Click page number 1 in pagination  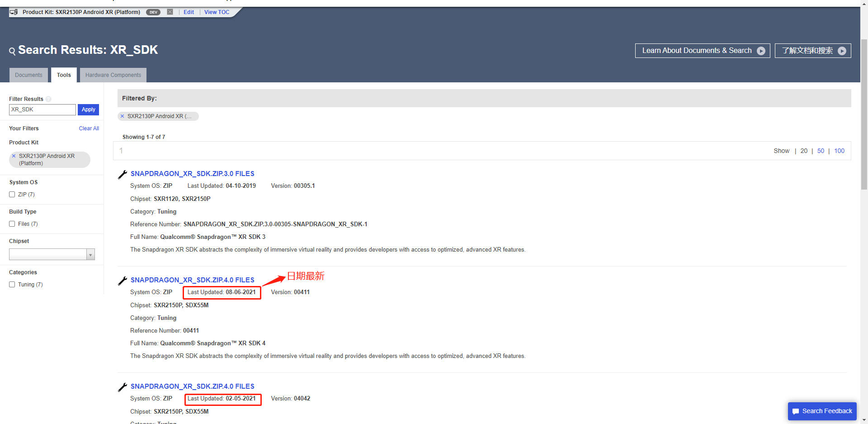click(121, 151)
